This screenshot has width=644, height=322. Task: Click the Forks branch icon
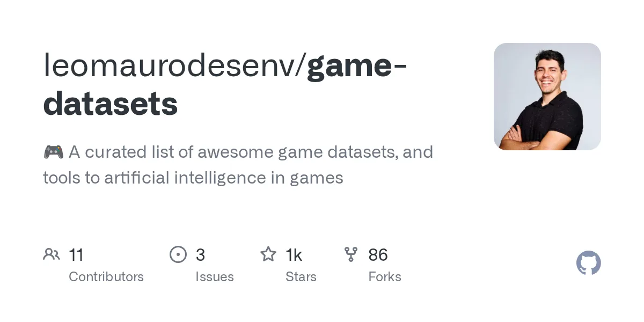pos(351,254)
